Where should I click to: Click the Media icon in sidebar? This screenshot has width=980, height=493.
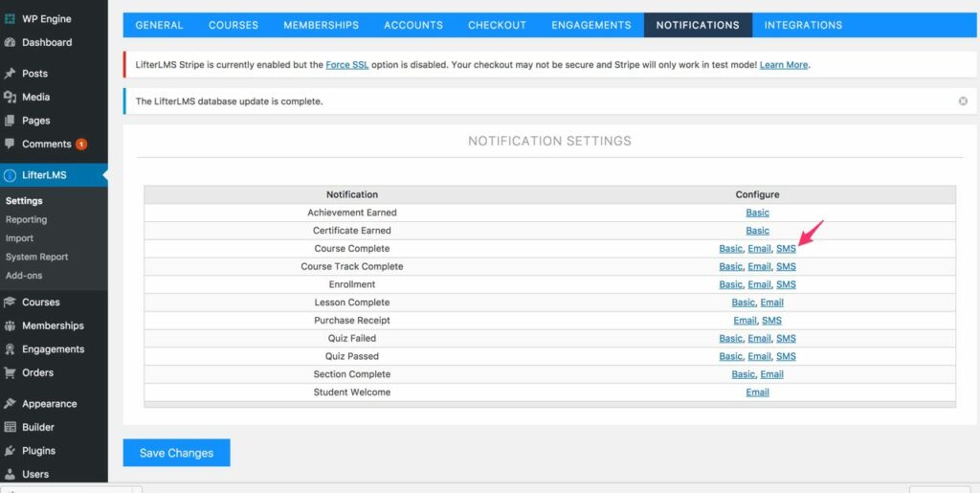click(10, 97)
